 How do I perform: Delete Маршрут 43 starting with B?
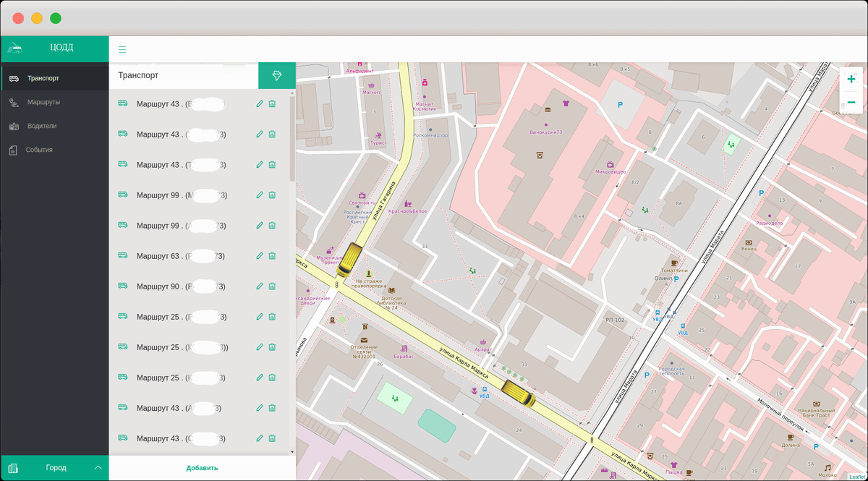272,104
